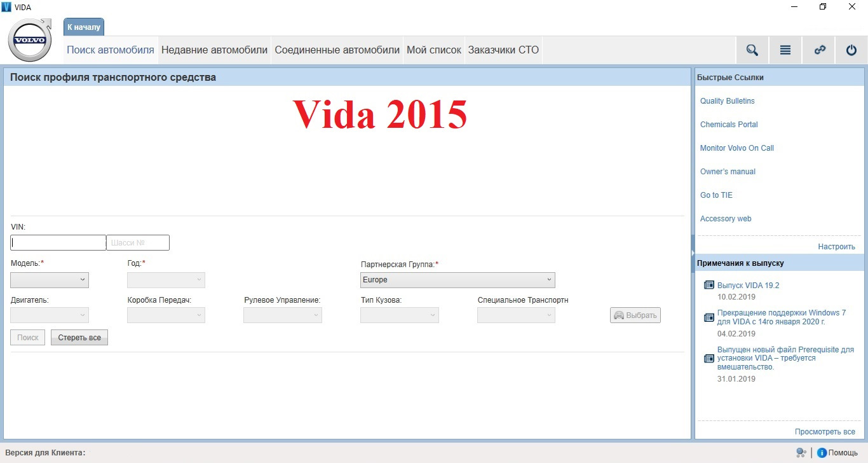This screenshot has width=868, height=463.
Task: Click the Выбрать button
Action: [635, 315]
